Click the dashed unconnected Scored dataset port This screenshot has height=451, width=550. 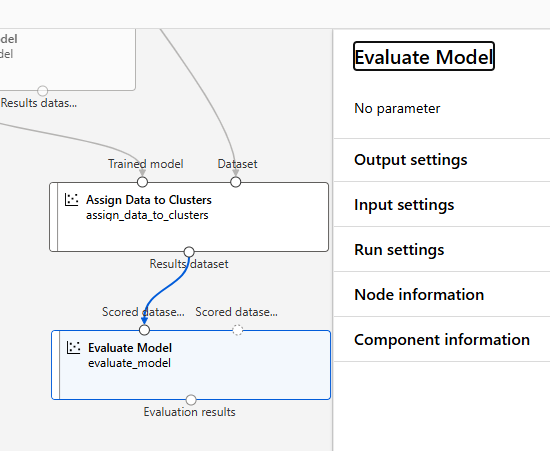tap(238, 330)
